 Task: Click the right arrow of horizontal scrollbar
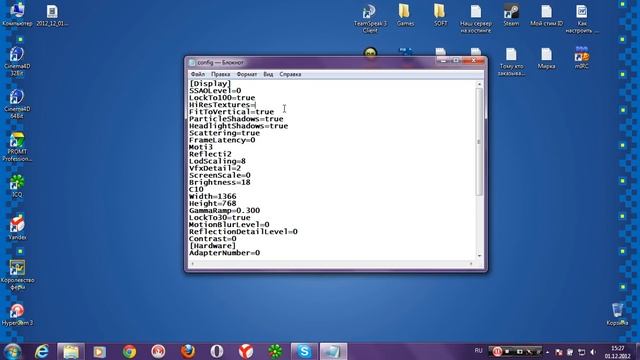point(471,264)
